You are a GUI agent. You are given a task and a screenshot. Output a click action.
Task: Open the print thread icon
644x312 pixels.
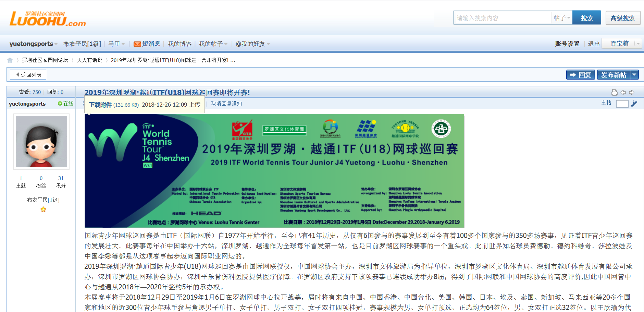[x=614, y=92]
